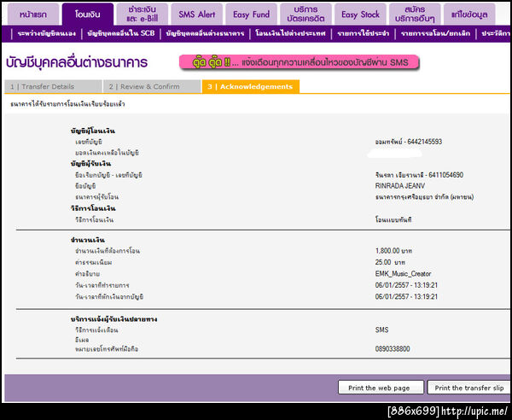Open the Easy Fund tab
The width and height of the screenshot is (512, 420).
[x=251, y=15]
